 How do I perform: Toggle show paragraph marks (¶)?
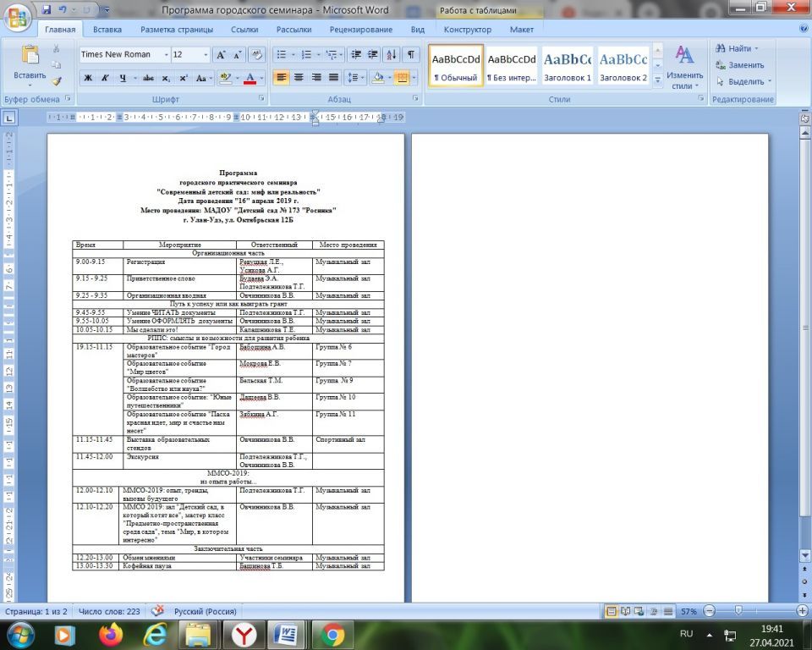[410, 54]
